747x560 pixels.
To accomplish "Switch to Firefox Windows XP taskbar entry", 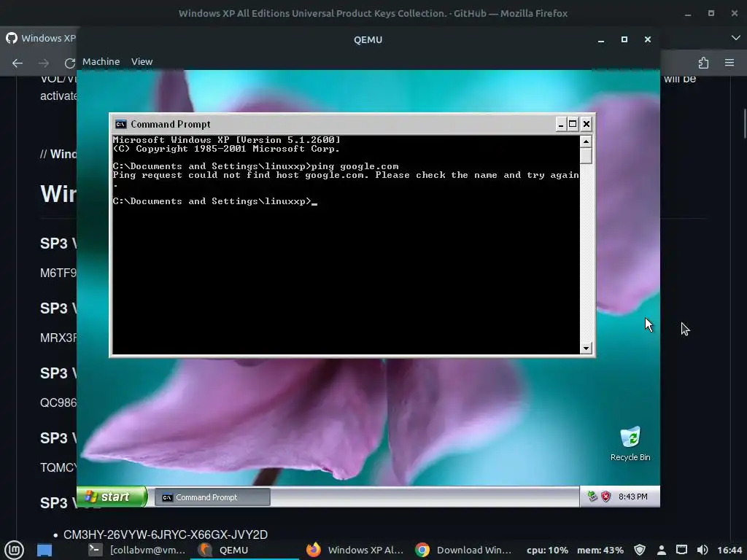I will coord(355,550).
